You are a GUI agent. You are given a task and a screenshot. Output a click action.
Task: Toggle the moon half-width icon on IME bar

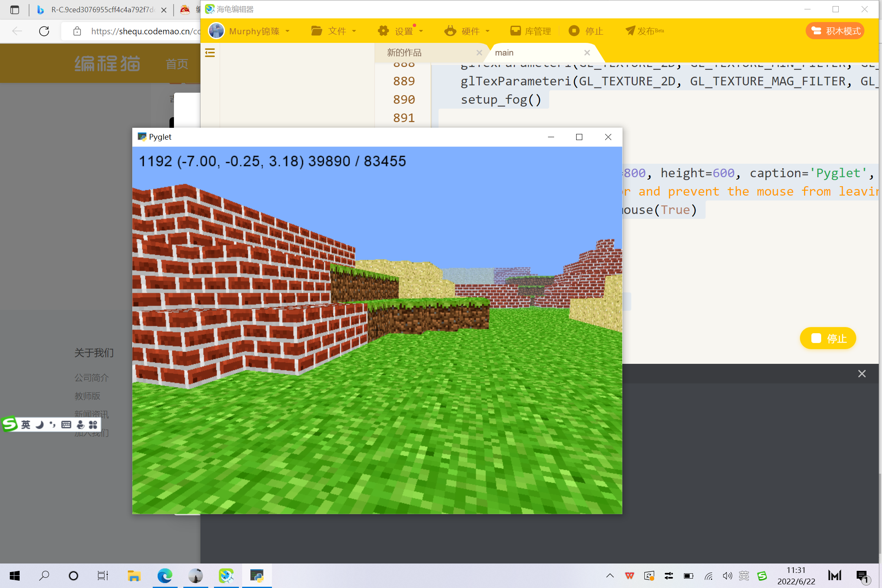(x=40, y=425)
